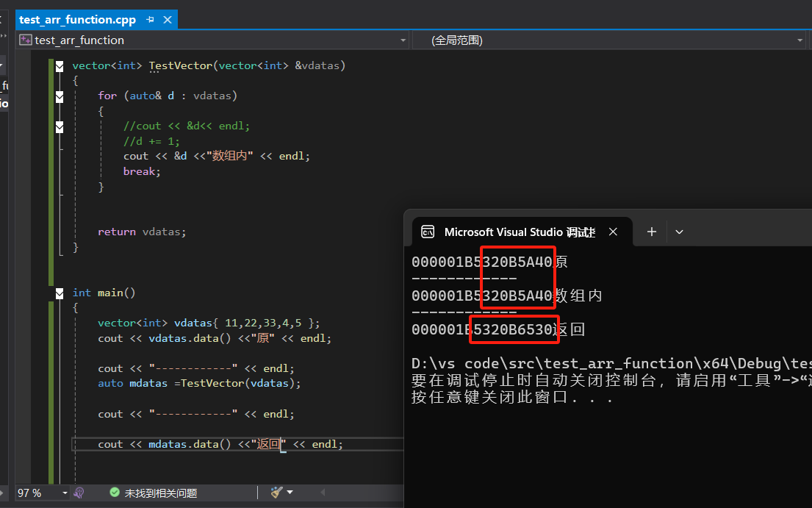Screen dimensions: 812x508
Task: Open the code cleanup dropdown arrow
Action: [290, 493]
